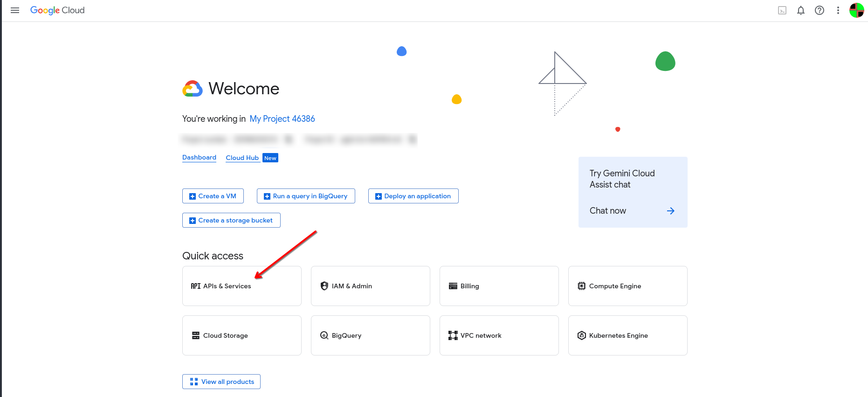Click the Welcome heading text

click(244, 89)
